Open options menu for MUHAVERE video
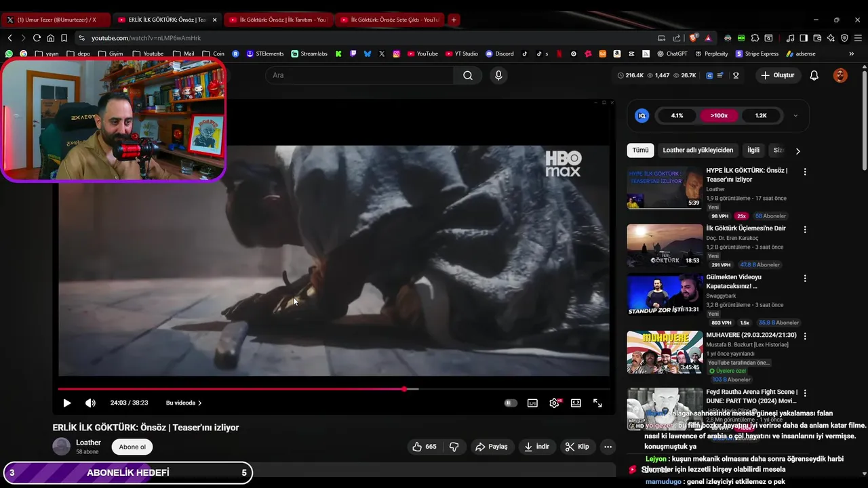This screenshot has height=488, width=868. point(805,336)
